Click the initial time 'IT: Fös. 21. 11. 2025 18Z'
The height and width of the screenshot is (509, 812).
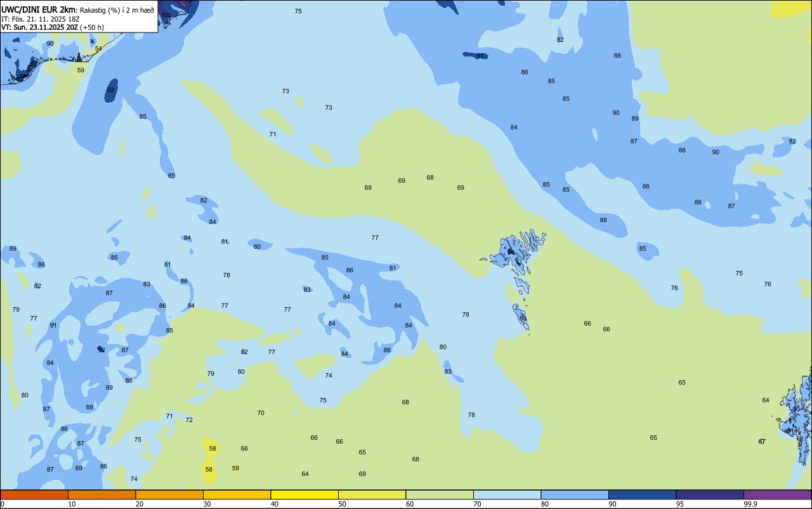(x=39, y=18)
